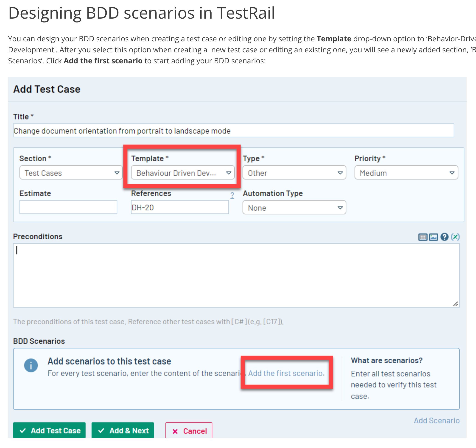Click the red Cancel button
Screen dimensions: 476x448
(189, 431)
